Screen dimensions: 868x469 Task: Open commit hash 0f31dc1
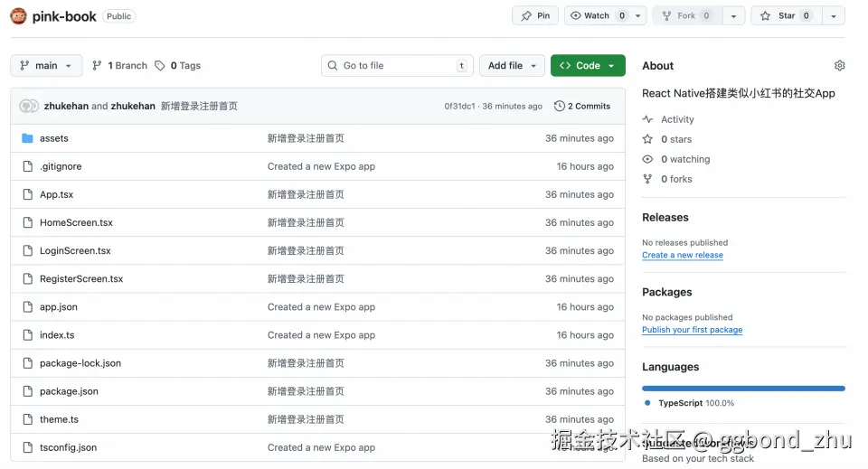pyautogui.click(x=459, y=106)
